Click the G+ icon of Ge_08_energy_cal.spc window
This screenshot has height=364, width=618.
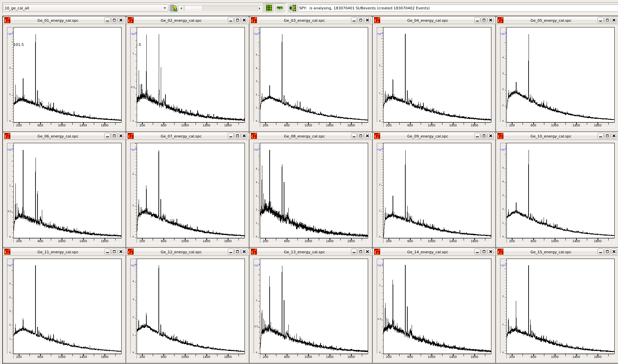tap(254, 136)
